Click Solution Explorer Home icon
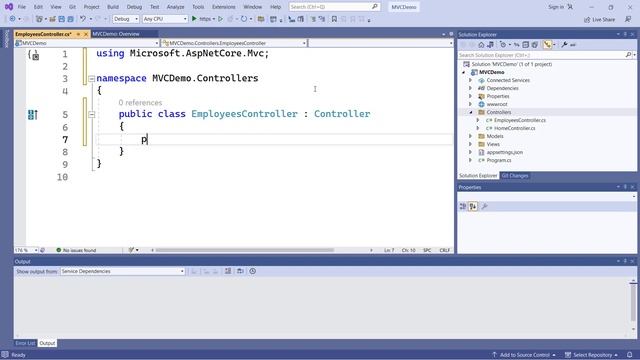640x360 pixels. (x=481, y=45)
